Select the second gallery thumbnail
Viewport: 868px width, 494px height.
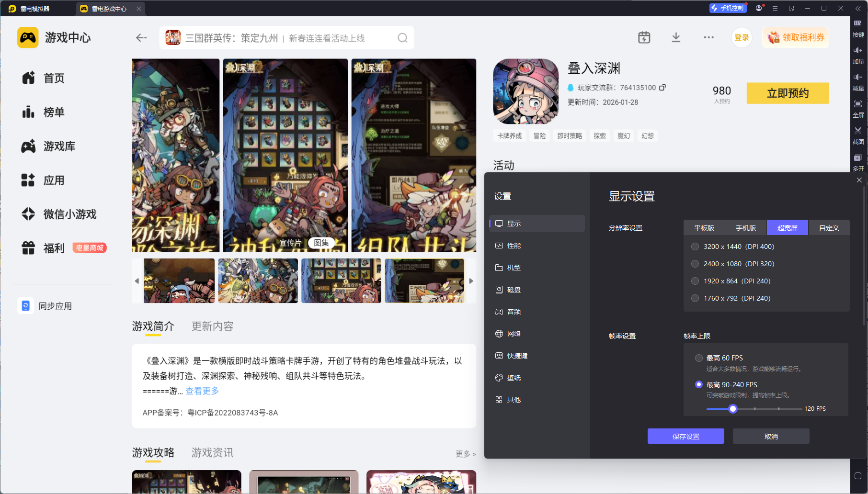(x=258, y=281)
